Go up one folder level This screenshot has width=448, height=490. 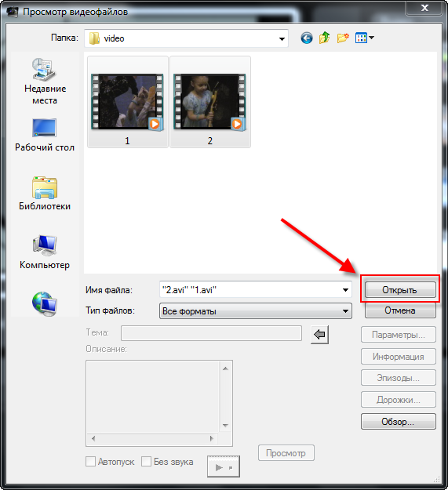[x=324, y=38]
